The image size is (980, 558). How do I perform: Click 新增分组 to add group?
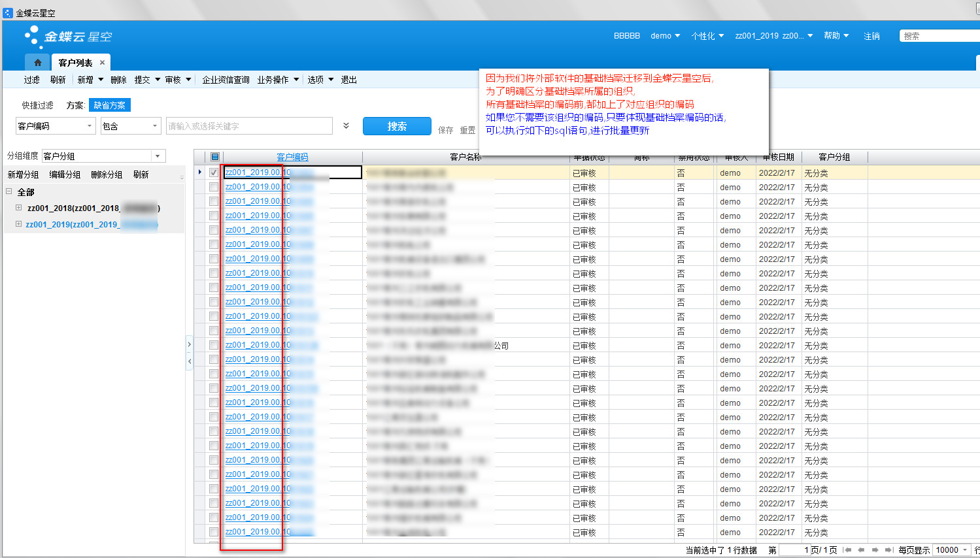[23, 174]
